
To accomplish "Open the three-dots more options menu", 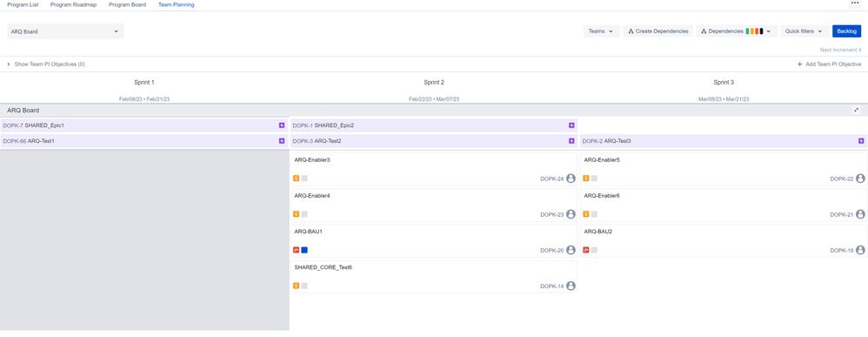I will click(x=856, y=3).
